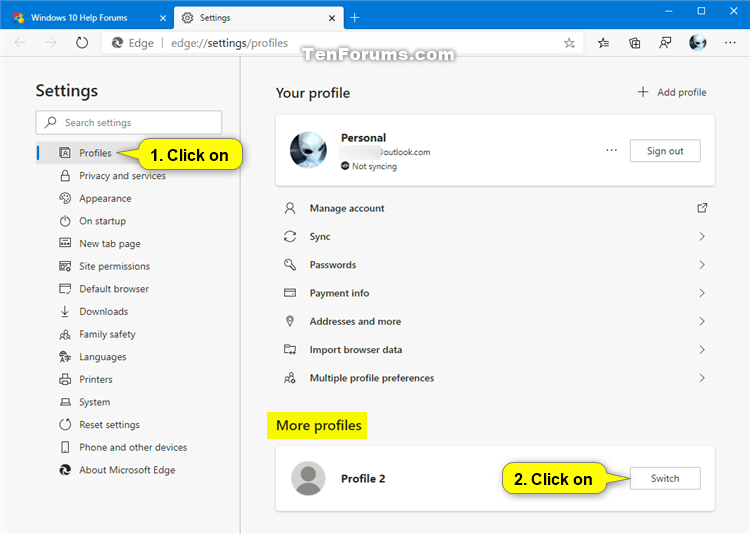Viewport: 750px width, 534px height.
Task: Open the Personal profile more options ellipsis
Action: click(x=611, y=150)
